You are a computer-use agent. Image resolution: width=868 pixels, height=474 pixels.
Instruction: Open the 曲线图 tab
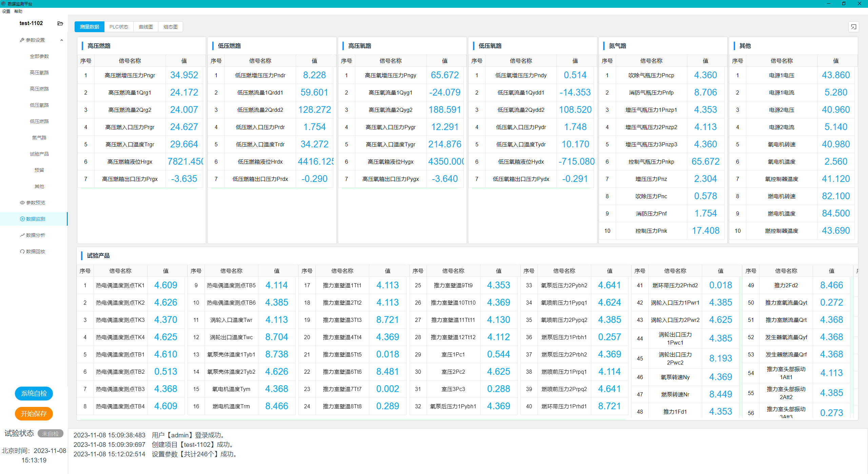coord(146,27)
